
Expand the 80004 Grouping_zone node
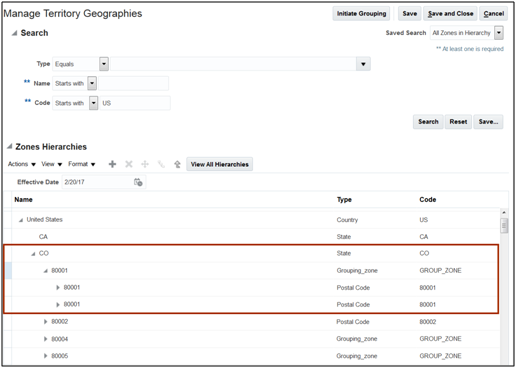tap(45, 339)
